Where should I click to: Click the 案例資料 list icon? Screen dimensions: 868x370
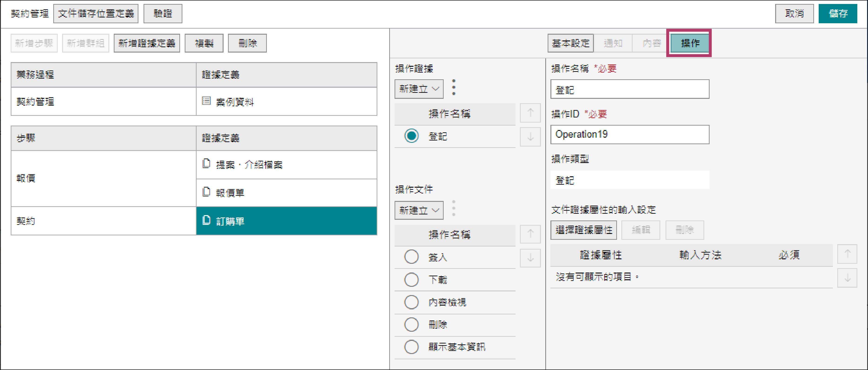pos(206,101)
